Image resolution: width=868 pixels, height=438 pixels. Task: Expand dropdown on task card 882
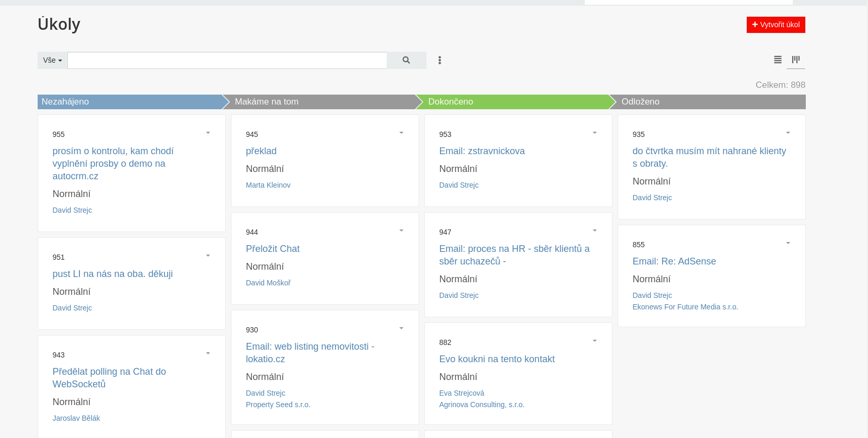[595, 341]
